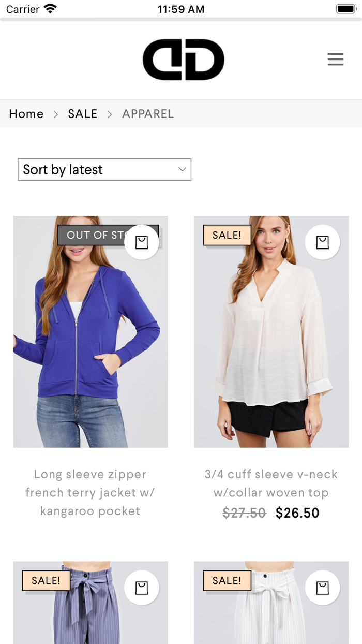This screenshot has height=644, width=362.
Task: Tap the SALE! badge on blue pants
Action: coord(46,580)
